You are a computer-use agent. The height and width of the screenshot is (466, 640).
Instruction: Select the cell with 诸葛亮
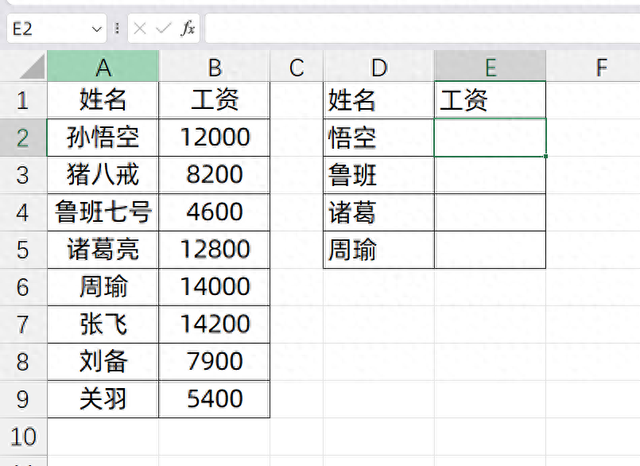tap(103, 250)
